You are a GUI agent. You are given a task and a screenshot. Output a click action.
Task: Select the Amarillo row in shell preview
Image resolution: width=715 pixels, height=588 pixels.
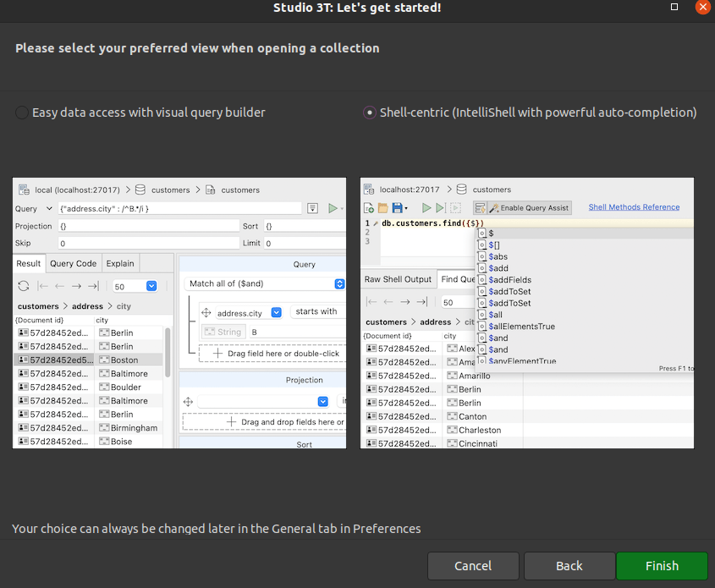[527, 376]
